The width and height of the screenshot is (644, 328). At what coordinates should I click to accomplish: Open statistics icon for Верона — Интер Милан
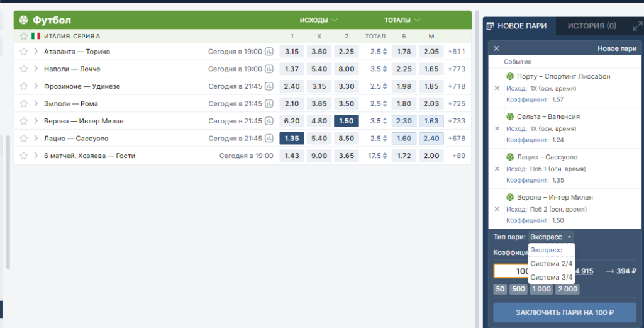(x=269, y=121)
